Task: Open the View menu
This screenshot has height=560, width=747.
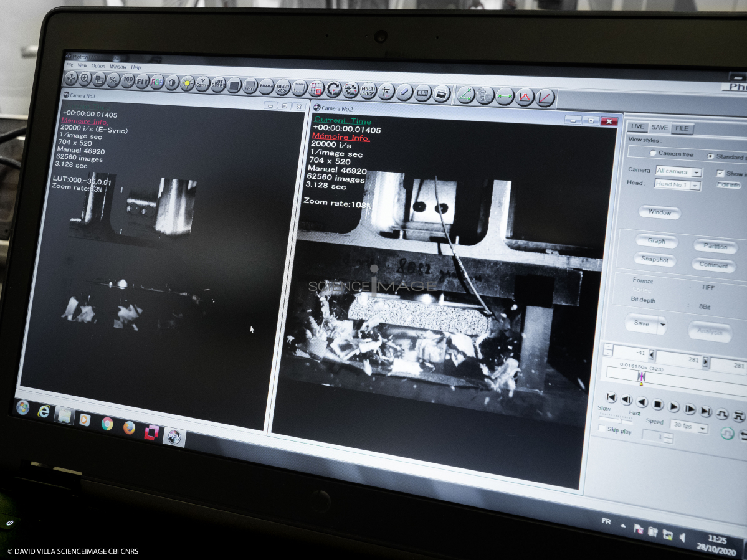Action: 82,65
